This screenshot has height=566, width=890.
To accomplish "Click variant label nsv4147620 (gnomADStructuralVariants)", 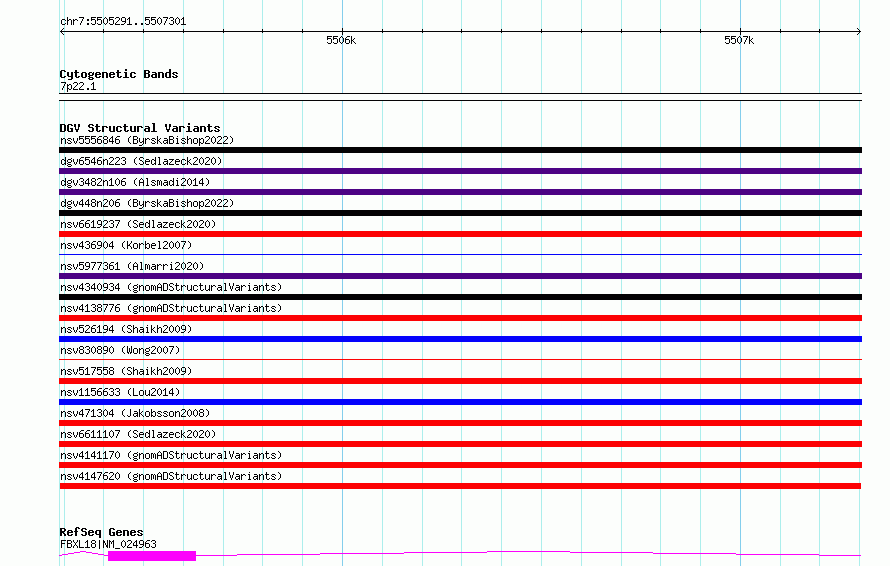I will [171, 476].
